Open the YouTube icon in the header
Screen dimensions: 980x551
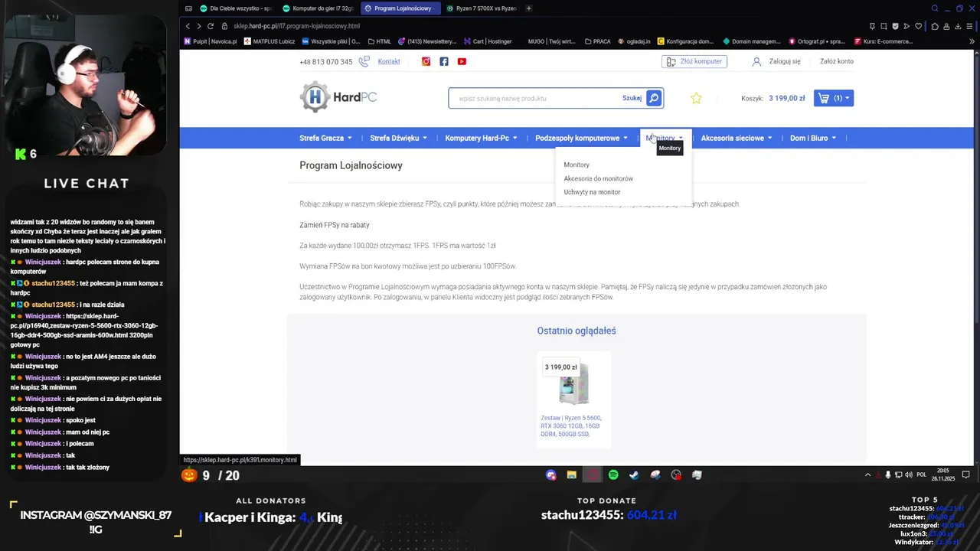point(462,61)
